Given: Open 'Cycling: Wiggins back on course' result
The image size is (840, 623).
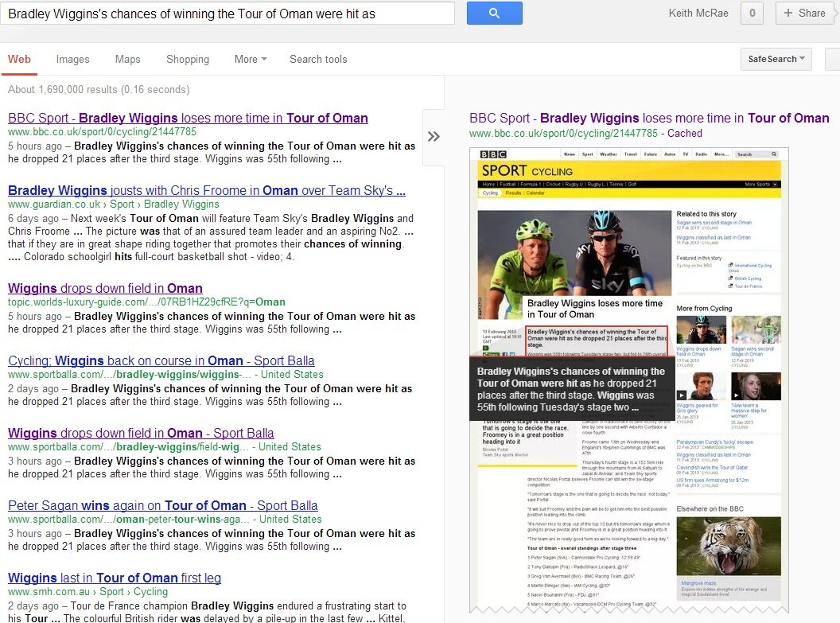Looking at the screenshot, I should 161,360.
